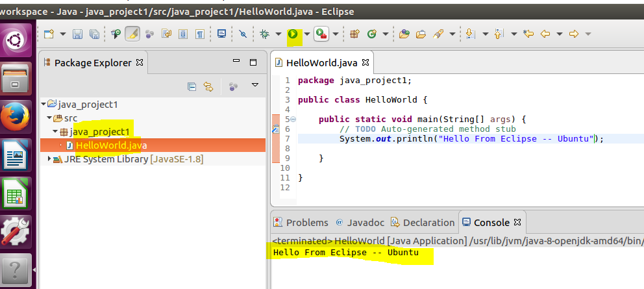
Task: Open LibreOffice Calc from the dock
Action: click(16, 193)
